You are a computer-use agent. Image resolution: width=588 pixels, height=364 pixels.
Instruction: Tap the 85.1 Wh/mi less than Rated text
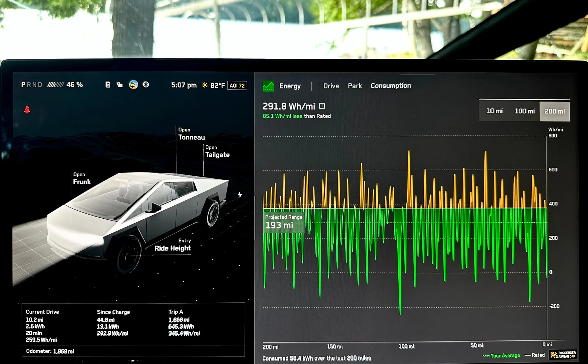(x=296, y=116)
